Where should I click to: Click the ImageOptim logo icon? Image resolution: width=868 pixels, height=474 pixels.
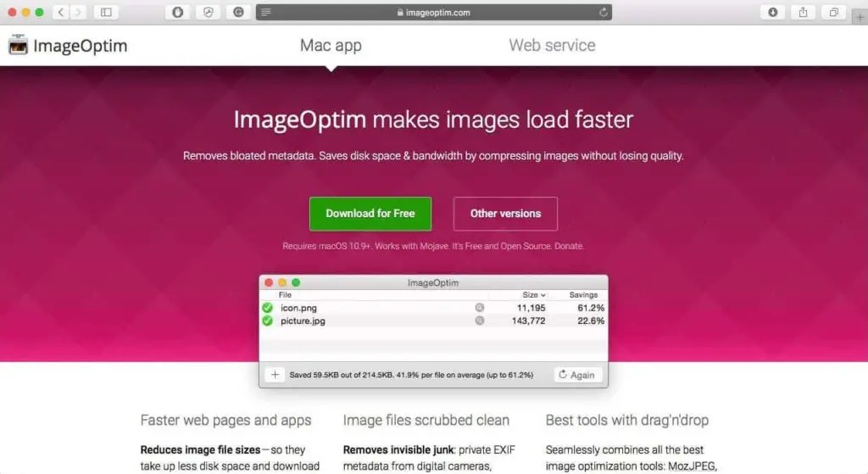coord(18,45)
